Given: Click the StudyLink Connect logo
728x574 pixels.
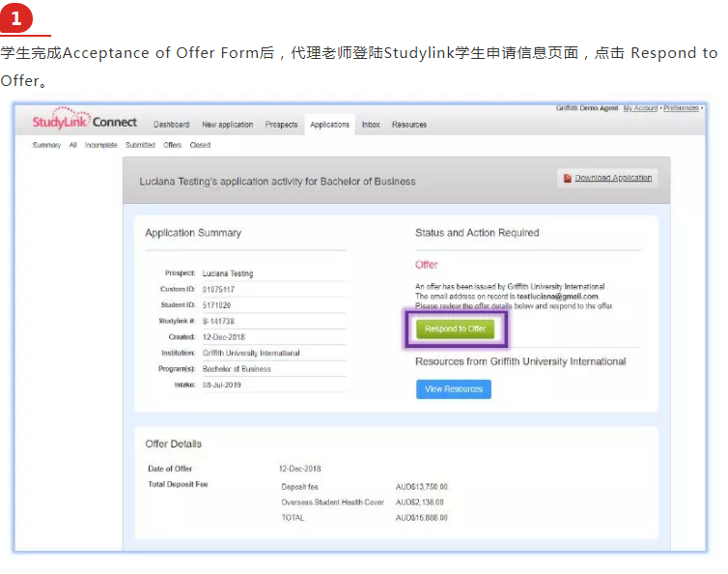Looking at the screenshot, I should pos(85,122).
